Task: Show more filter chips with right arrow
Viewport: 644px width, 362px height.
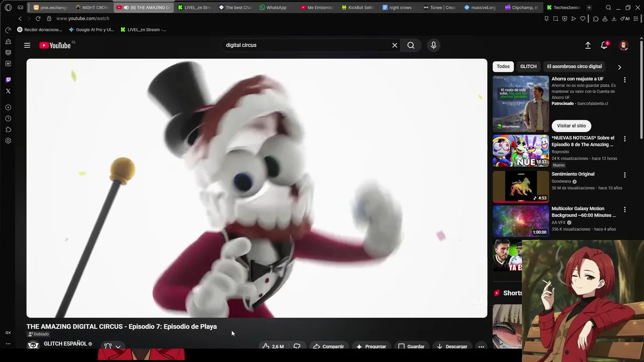Action: (x=619, y=67)
